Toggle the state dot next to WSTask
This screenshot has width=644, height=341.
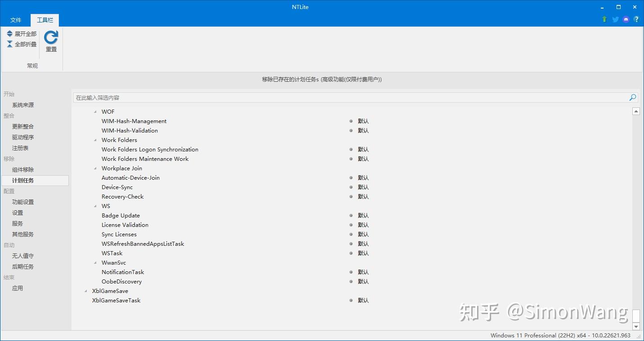tap(350, 253)
